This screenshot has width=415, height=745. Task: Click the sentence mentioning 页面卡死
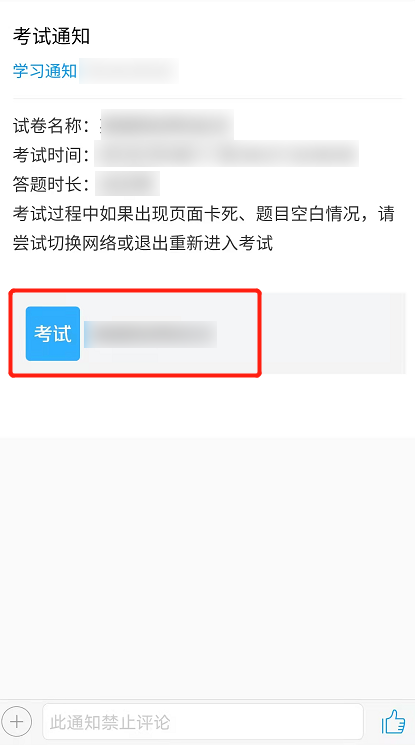tap(203, 214)
